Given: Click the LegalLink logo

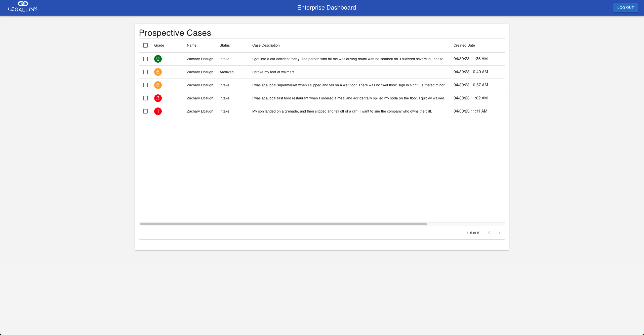Looking at the screenshot, I should tap(23, 7).
